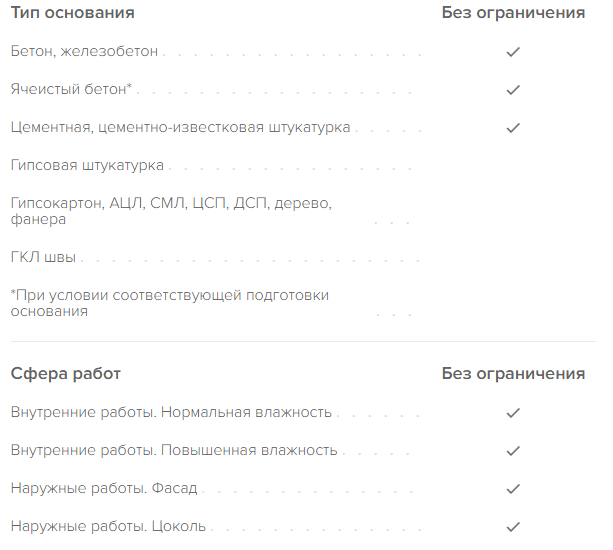Click checkmark beside Наружные работы. Фасад
Screen dimensions: 613x550
(x=513, y=488)
